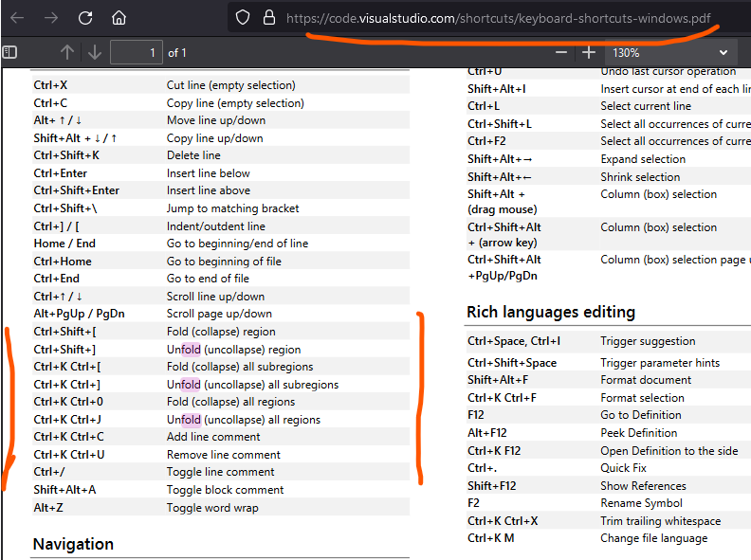
Task: Click the 'Navigation' section heading
Action: [73, 544]
